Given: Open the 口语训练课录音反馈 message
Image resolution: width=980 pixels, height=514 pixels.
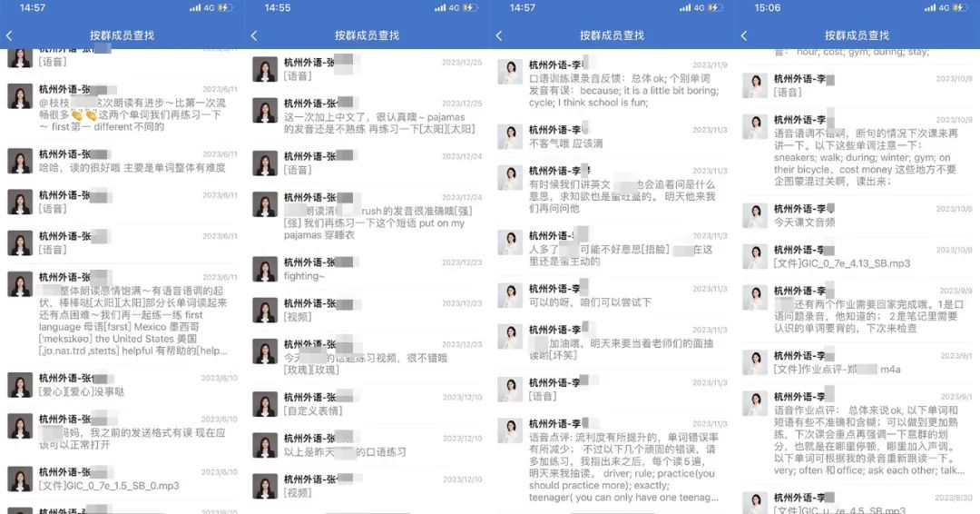Looking at the screenshot, I should [612, 84].
